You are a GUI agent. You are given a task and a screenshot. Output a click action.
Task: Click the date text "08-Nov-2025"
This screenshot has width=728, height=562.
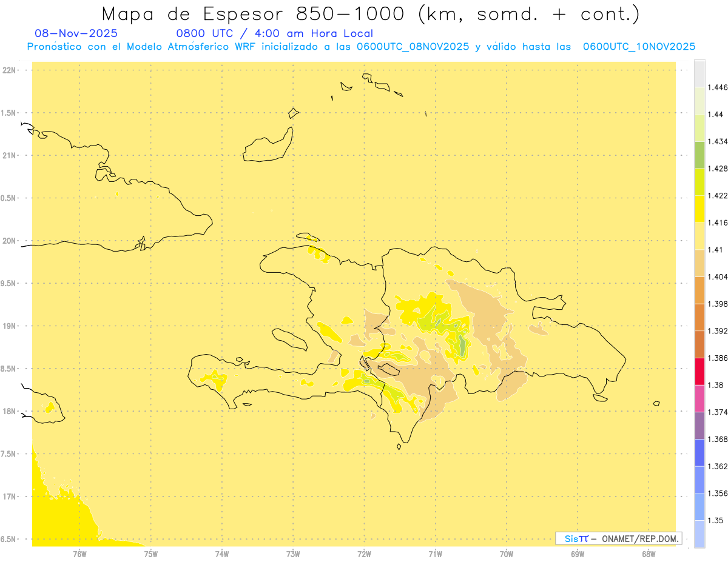[76, 33]
